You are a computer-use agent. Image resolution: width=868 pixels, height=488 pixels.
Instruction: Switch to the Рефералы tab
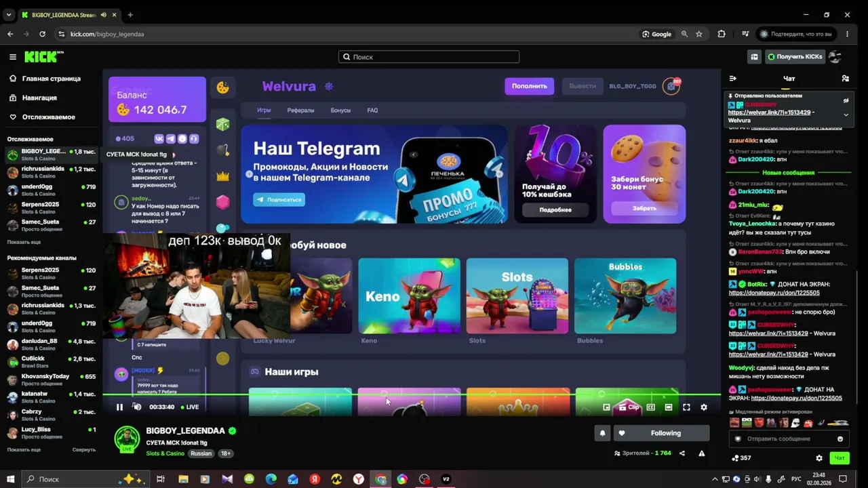click(x=300, y=110)
